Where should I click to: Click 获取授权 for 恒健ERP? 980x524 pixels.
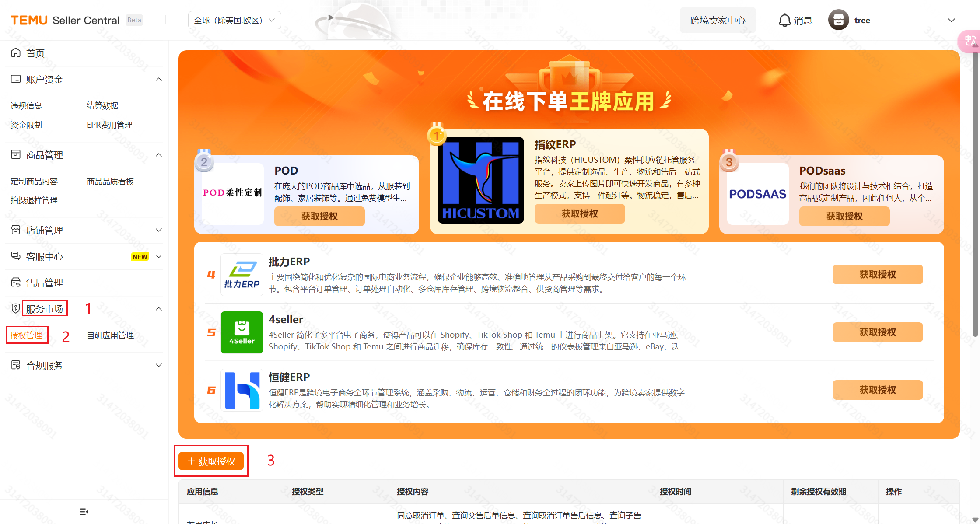(878, 390)
